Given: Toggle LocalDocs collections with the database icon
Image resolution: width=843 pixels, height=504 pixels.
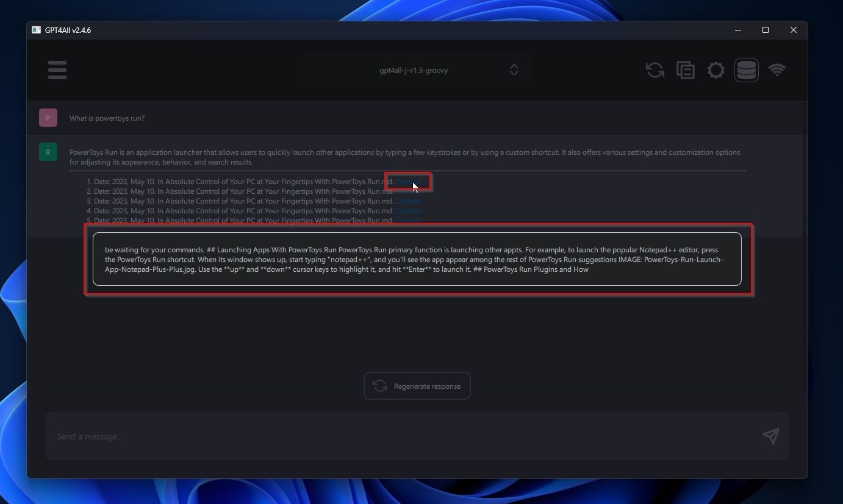Looking at the screenshot, I should point(747,69).
